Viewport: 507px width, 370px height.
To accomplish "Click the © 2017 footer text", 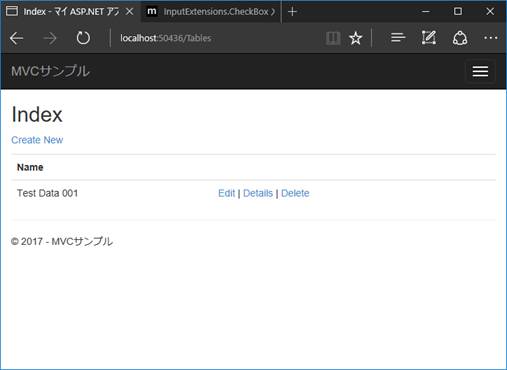I will pyautogui.click(x=62, y=241).
